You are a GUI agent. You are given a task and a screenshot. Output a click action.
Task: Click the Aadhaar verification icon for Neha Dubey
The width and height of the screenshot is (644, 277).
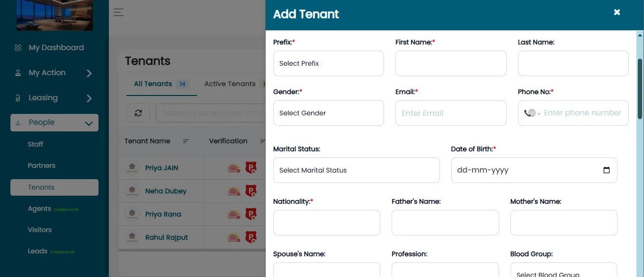tap(234, 191)
